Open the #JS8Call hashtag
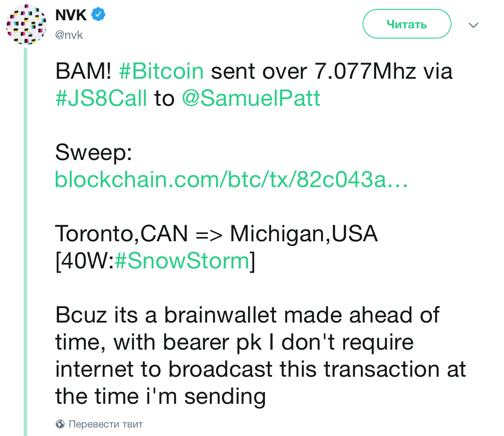Screen dimensions: 504x436 (101, 98)
